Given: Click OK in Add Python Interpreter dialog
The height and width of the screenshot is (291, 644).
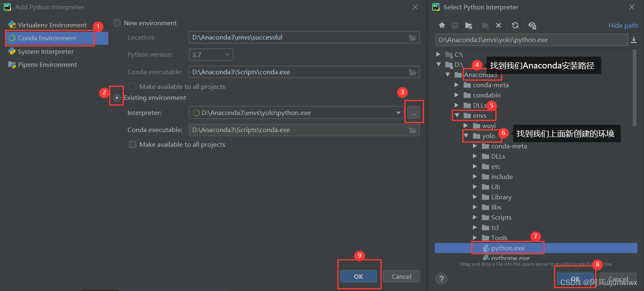Looking at the screenshot, I should [x=358, y=276].
